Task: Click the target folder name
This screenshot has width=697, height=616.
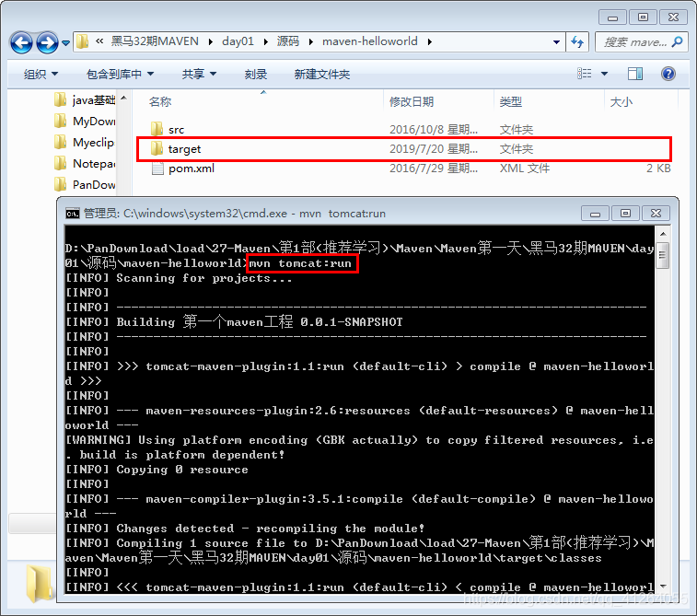Action: pos(184,149)
